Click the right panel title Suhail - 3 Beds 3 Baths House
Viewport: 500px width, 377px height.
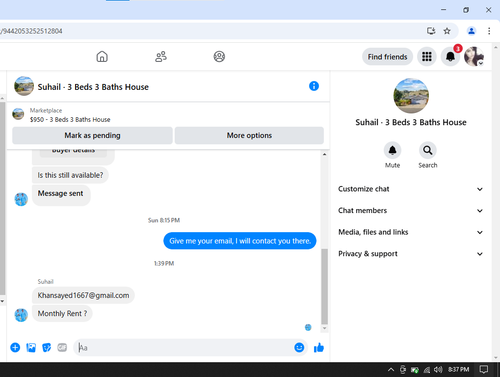(411, 122)
